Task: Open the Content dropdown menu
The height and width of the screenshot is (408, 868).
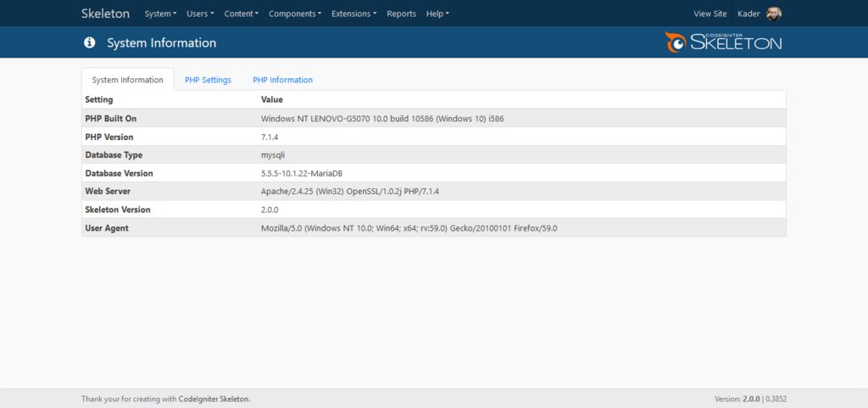Action: tap(242, 14)
